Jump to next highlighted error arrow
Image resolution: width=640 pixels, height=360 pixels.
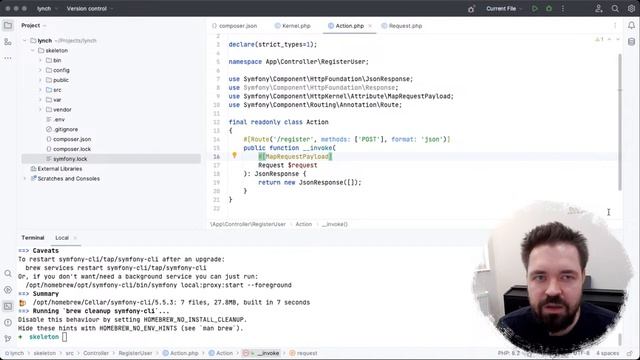click(x=618, y=40)
